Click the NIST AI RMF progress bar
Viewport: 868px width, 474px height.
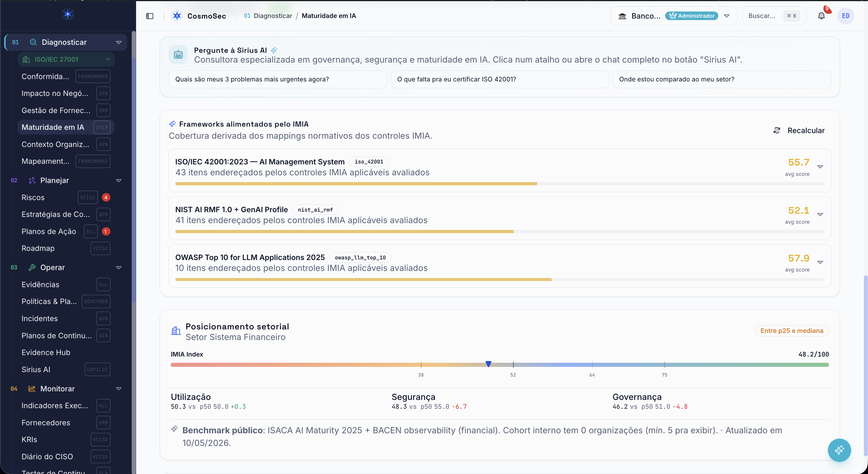click(x=500, y=232)
